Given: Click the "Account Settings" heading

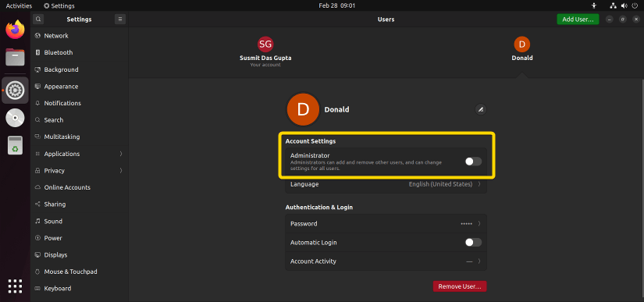Looking at the screenshot, I should point(311,141).
